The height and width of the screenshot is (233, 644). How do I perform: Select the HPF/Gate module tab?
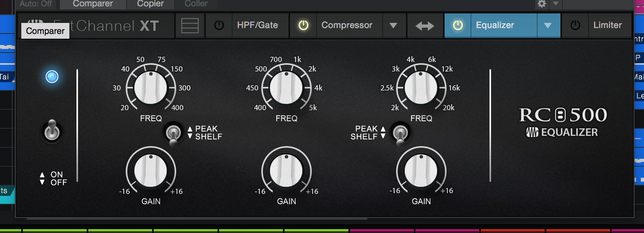point(258,25)
